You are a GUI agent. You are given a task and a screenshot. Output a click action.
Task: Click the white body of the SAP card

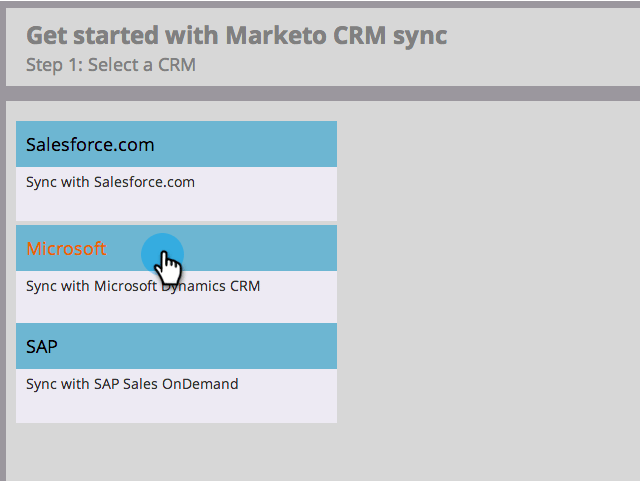tap(176, 405)
